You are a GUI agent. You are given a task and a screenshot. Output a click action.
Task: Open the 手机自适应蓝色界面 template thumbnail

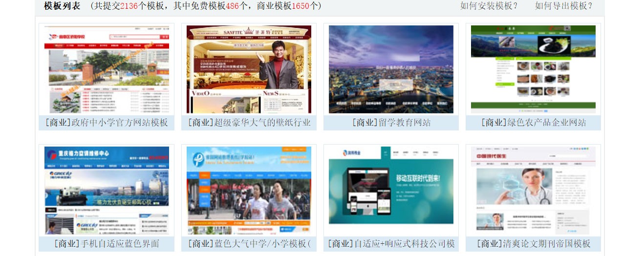click(x=107, y=191)
